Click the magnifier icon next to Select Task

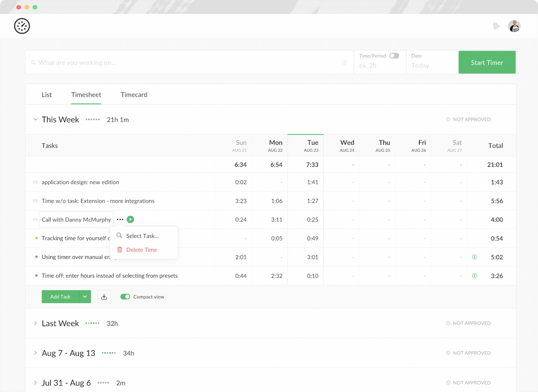click(x=119, y=235)
